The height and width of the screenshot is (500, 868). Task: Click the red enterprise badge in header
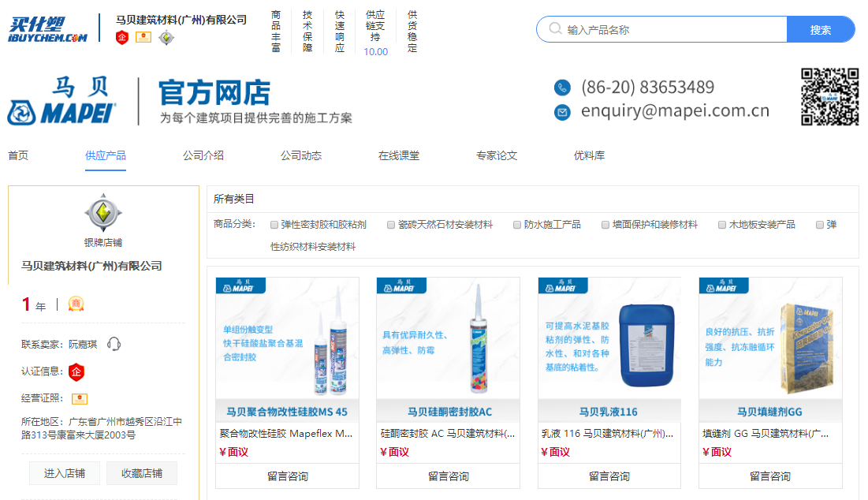[x=122, y=38]
